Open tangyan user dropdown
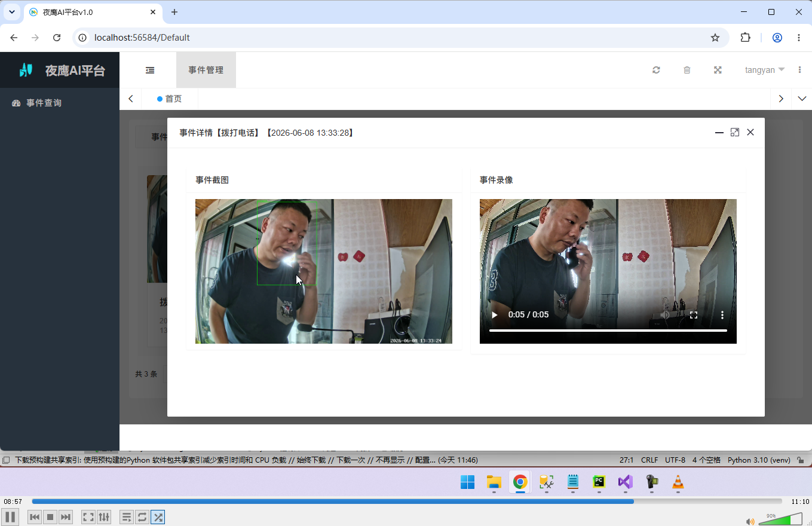The width and height of the screenshot is (812, 526). point(765,70)
